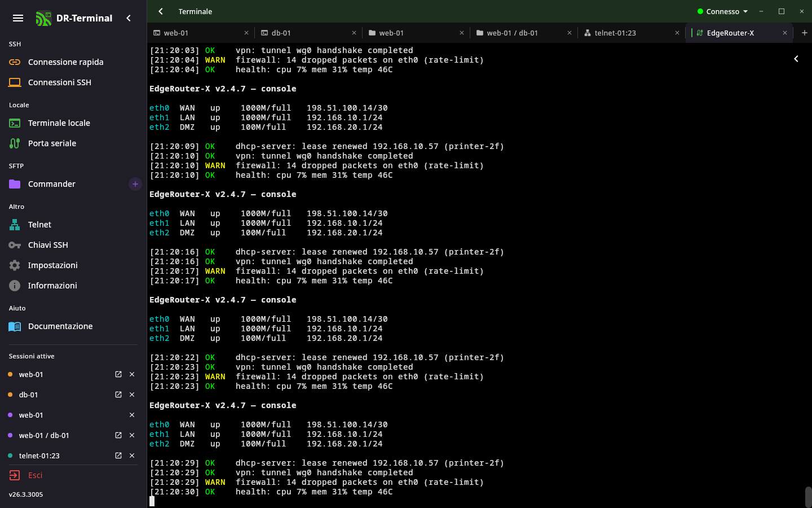Close the web-01 / db-01 tab

point(570,33)
